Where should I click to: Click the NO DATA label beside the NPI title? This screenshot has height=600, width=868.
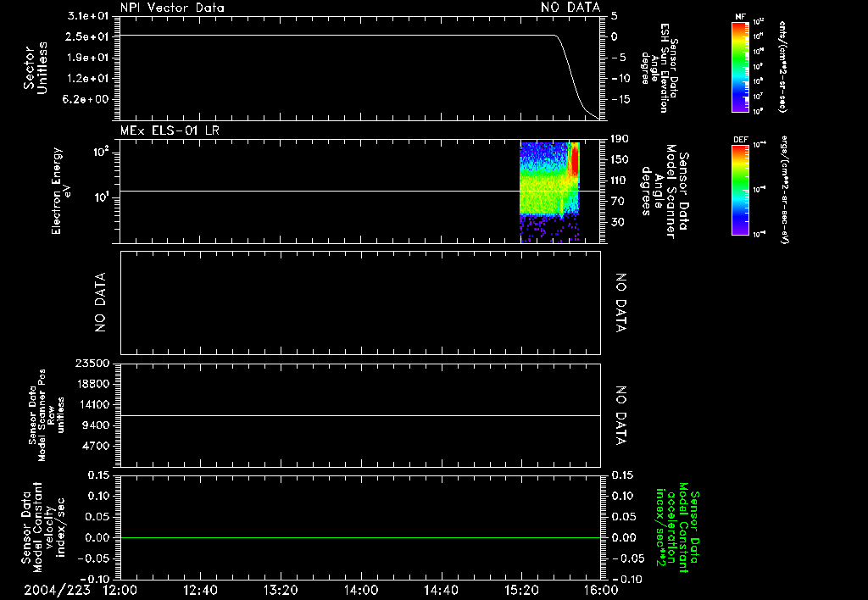(x=570, y=7)
